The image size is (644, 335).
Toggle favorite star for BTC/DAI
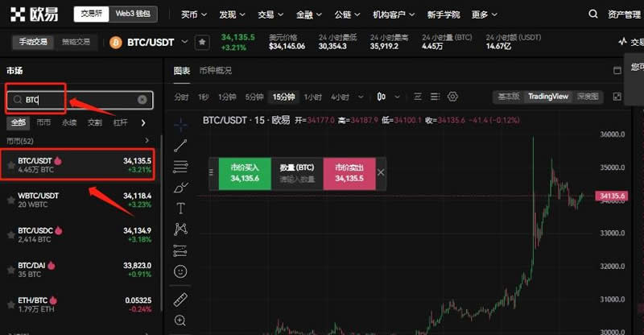click(10, 270)
